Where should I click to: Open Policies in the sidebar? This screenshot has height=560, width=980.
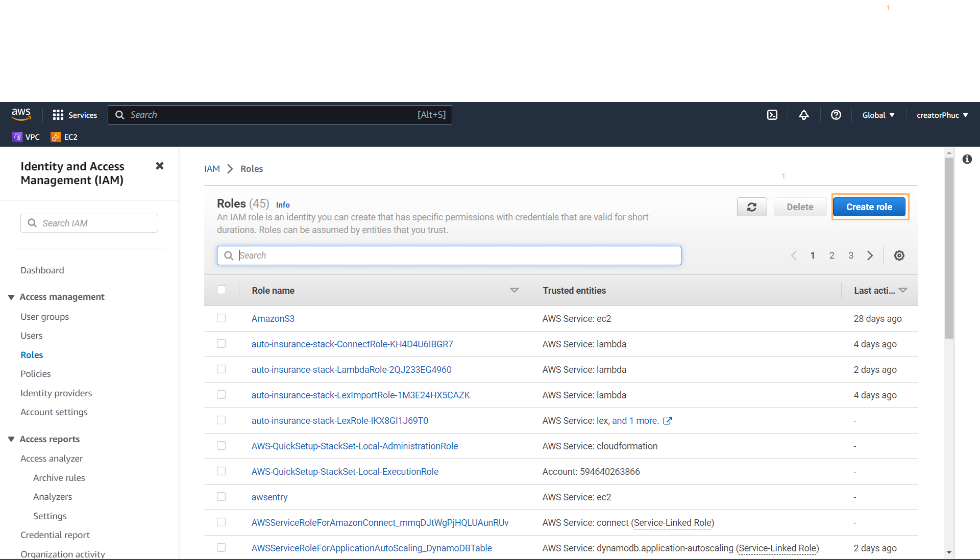36,374
